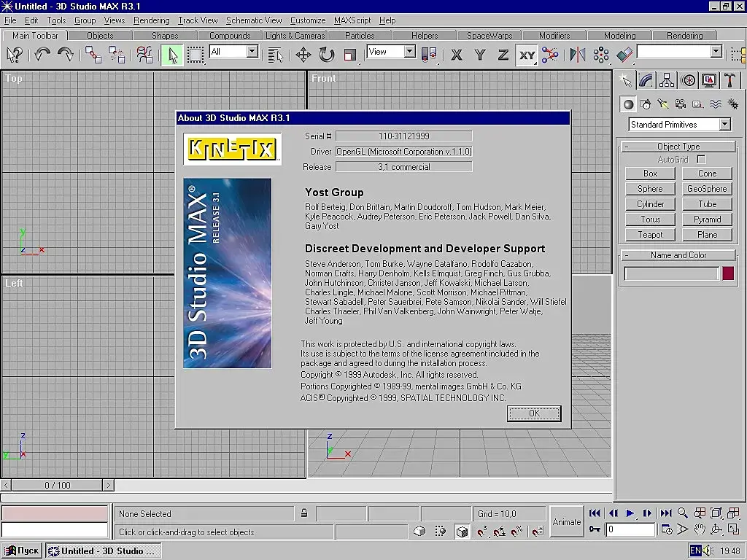This screenshot has width=747, height=560.
Task: Open the Standard Primitives dropdown
Action: point(724,125)
